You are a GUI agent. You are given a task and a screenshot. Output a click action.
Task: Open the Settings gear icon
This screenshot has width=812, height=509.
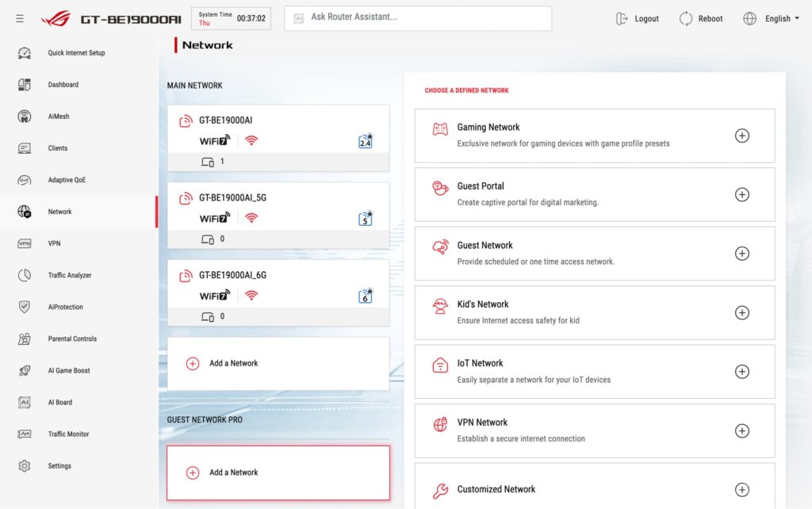(x=25, y=466)
